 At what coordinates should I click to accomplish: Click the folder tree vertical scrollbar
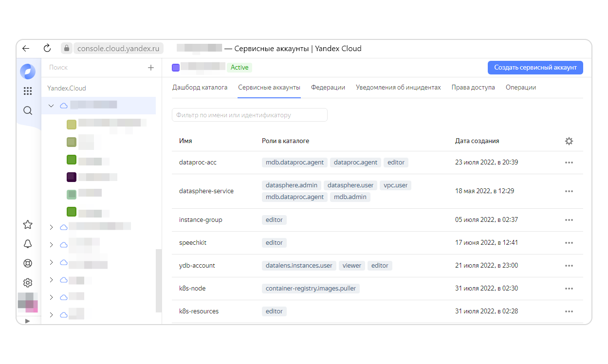click(158, 280)
